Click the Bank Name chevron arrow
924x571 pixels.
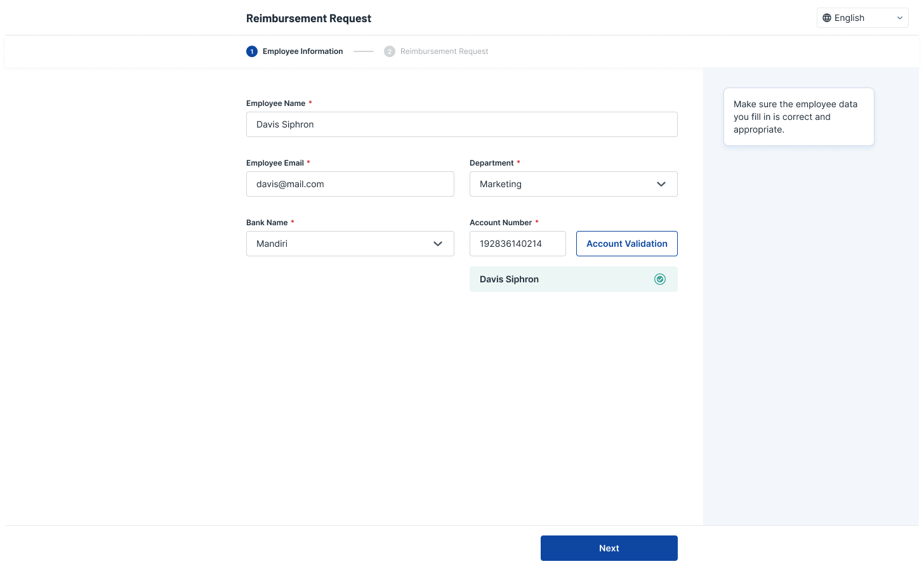pyautogui.click(x=438, y=244)
